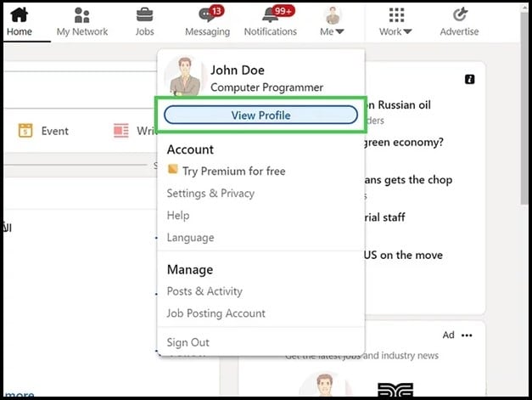Viewport: 532px width, 400px height.
Task: Click John Doe's profile photo in dropdown
Action: [183, 76]
